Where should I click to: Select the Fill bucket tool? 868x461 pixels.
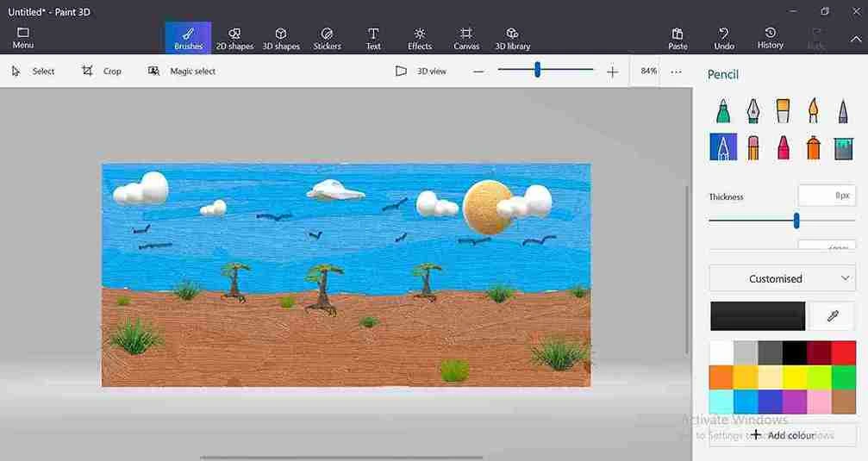842,148
